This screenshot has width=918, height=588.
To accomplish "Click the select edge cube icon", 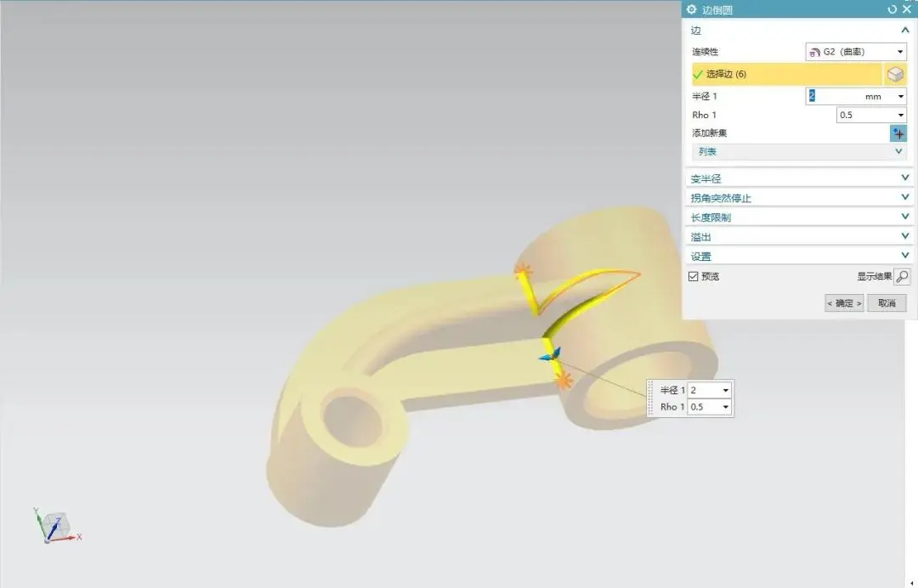I will click(x=895, y=75).
